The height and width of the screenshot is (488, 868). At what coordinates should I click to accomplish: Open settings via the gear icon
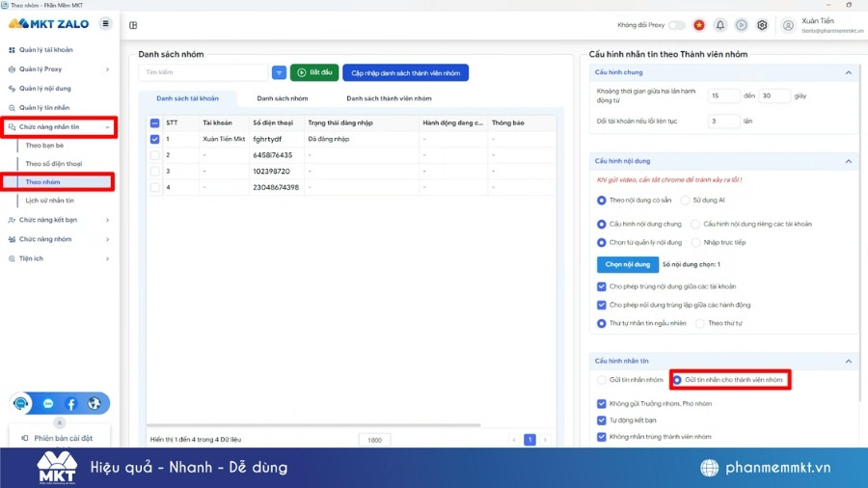tap(762, 25)
